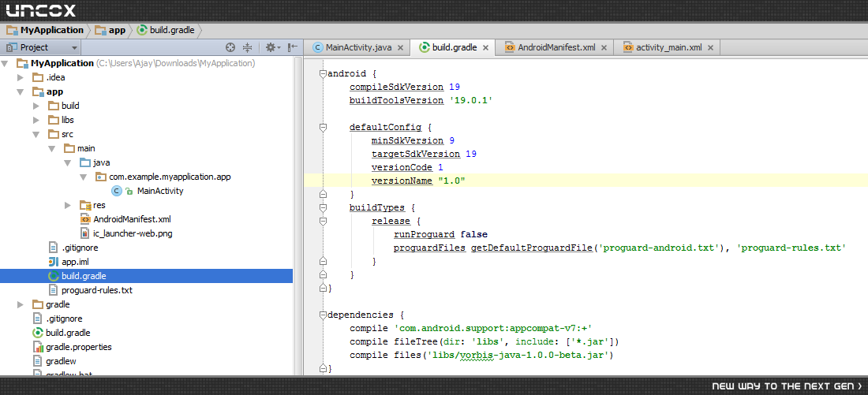Select the highlighted app build.gradle file
The image size is (868, 395).
(146, 276)
